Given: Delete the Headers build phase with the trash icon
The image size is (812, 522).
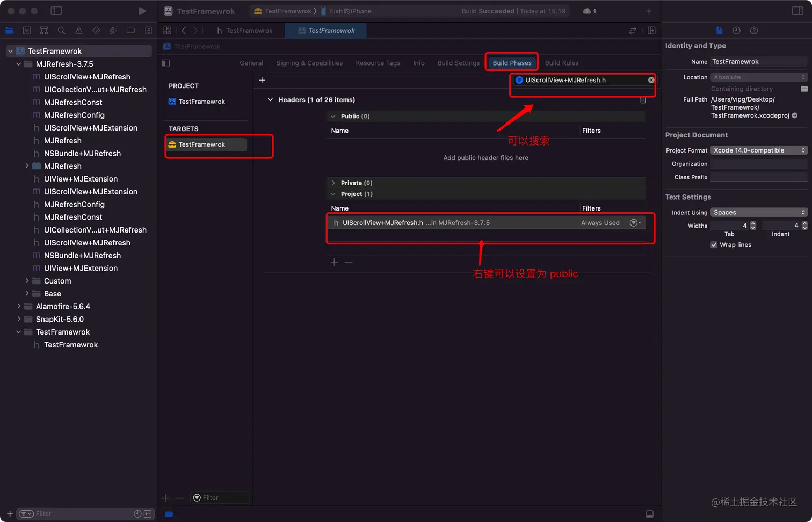Looking at the screenshot, I should (643, 100).
